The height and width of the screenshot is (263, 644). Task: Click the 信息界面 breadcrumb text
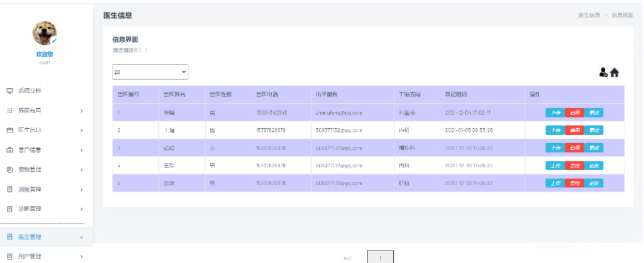tap(622, 15)
